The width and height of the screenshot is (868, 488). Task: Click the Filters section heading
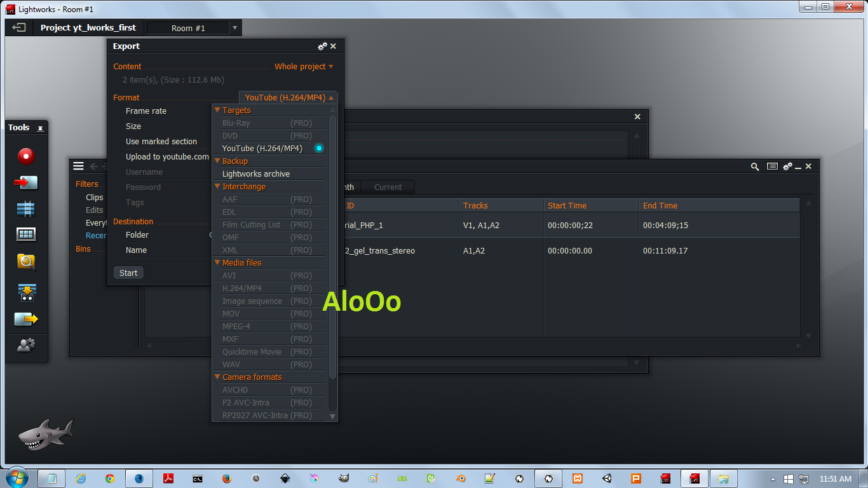click(x=87, y=184)
